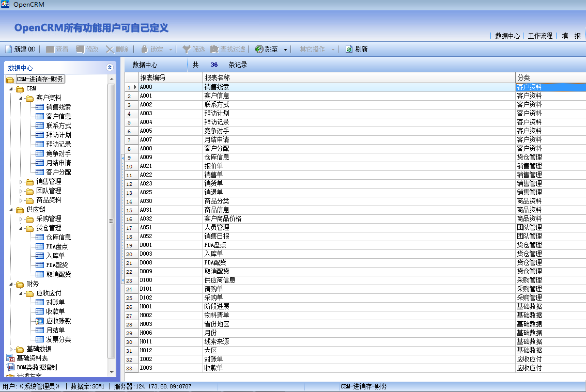The height and width of the screenshot is (392, 586).
Task: Click the 其它操作 toolbar button
Action: [312, 50]
